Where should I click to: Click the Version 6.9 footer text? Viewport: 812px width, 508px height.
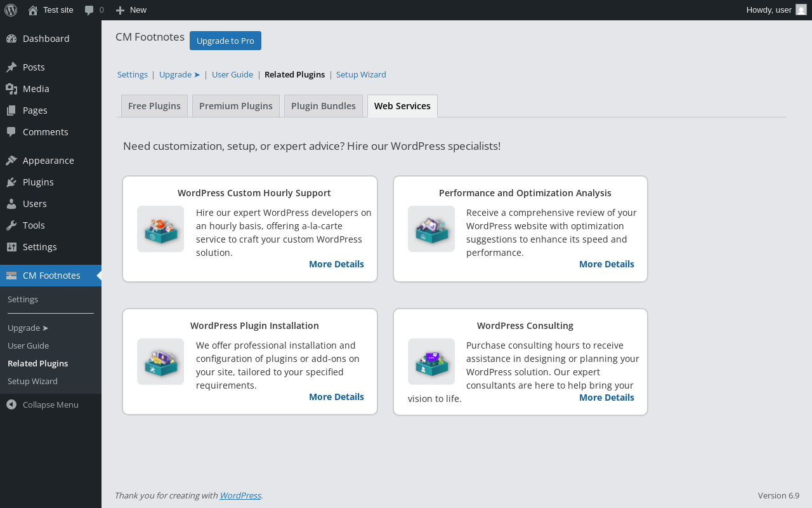[x=778, y=495]
